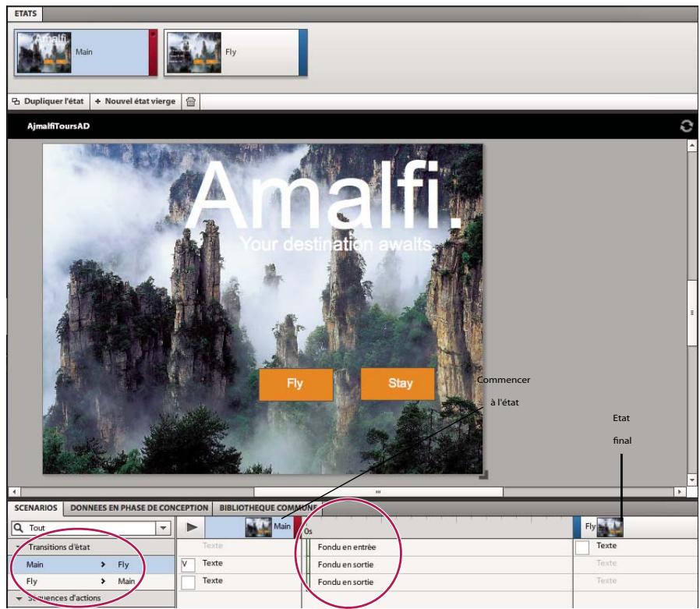Click the AjmalfiToursAD project title

[x=58, y=126]
